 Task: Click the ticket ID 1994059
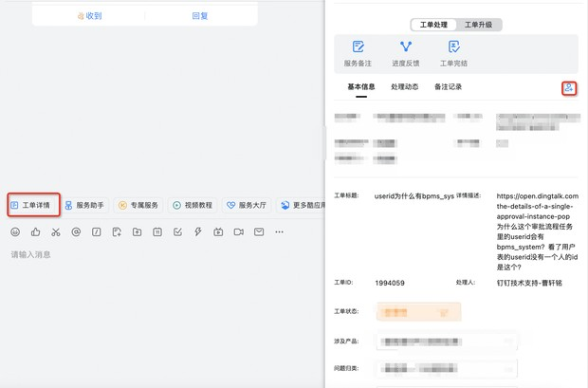pyautogui.click(x=390, y=283)
